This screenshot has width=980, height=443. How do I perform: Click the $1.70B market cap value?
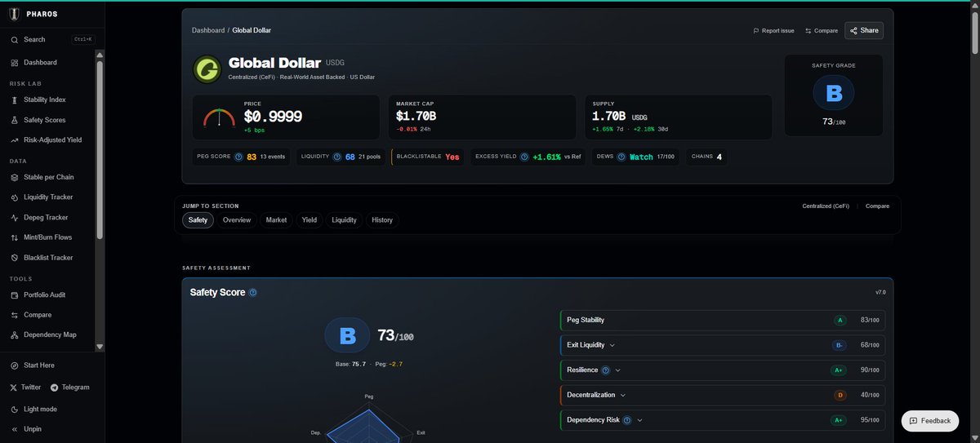(x=416, y=117)
